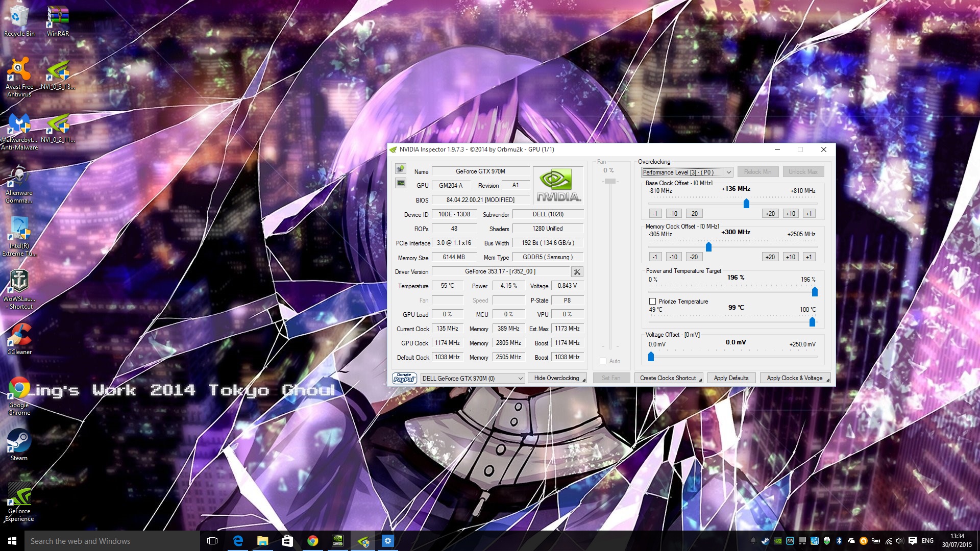
Task: Open the volume tray icon
Action: coord(900,541)
